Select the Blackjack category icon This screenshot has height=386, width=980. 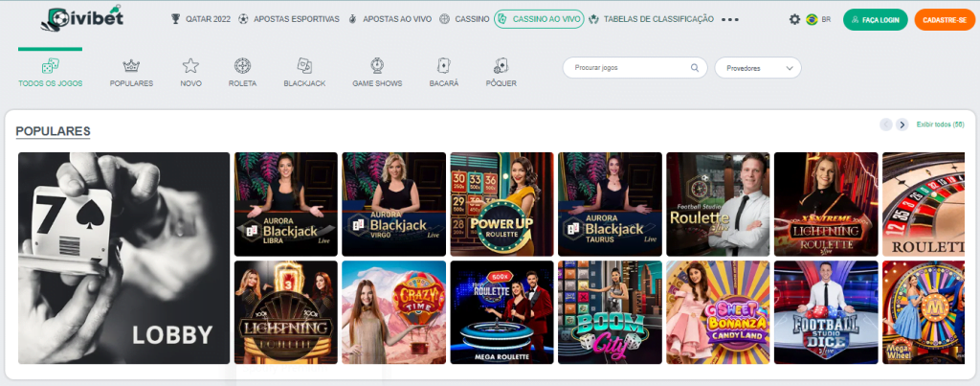304,66
